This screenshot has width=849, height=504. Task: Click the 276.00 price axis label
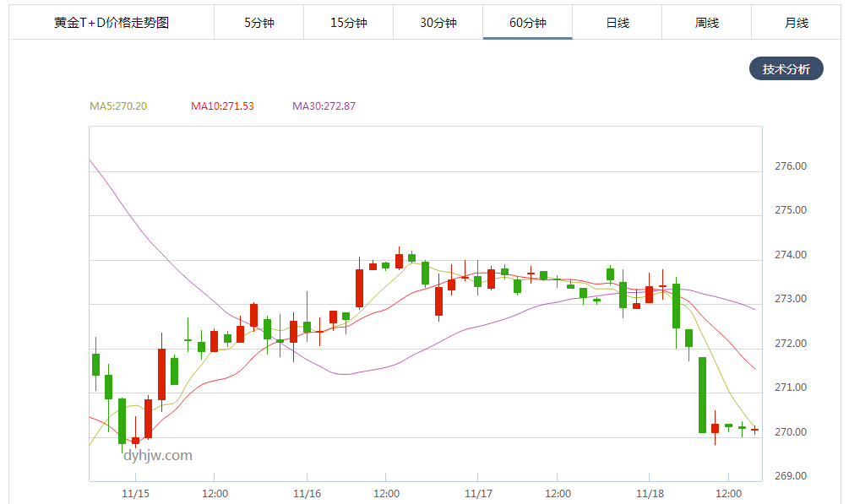tap(790, 166)
